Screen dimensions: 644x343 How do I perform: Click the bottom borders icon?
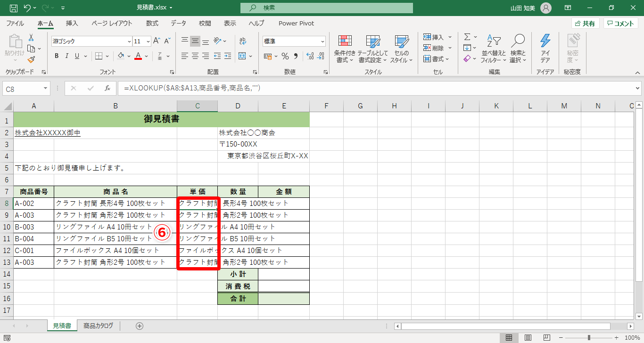[x=99, y=56]
